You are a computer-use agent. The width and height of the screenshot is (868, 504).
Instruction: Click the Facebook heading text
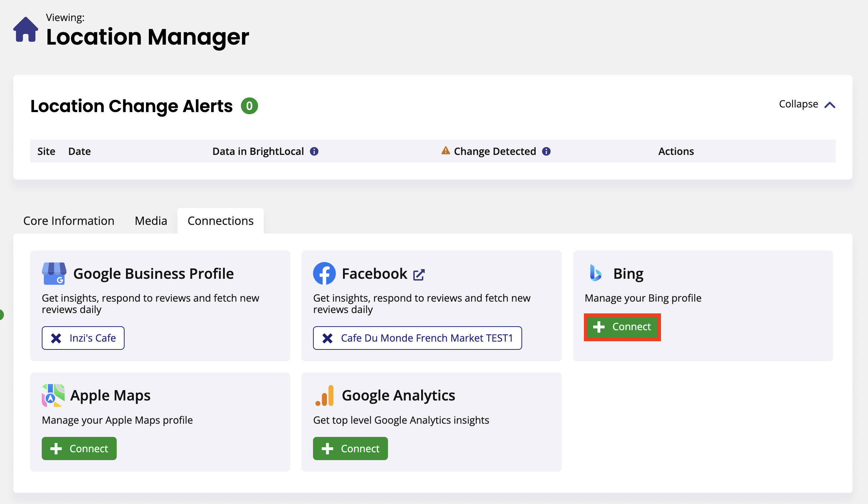point(374,274)
